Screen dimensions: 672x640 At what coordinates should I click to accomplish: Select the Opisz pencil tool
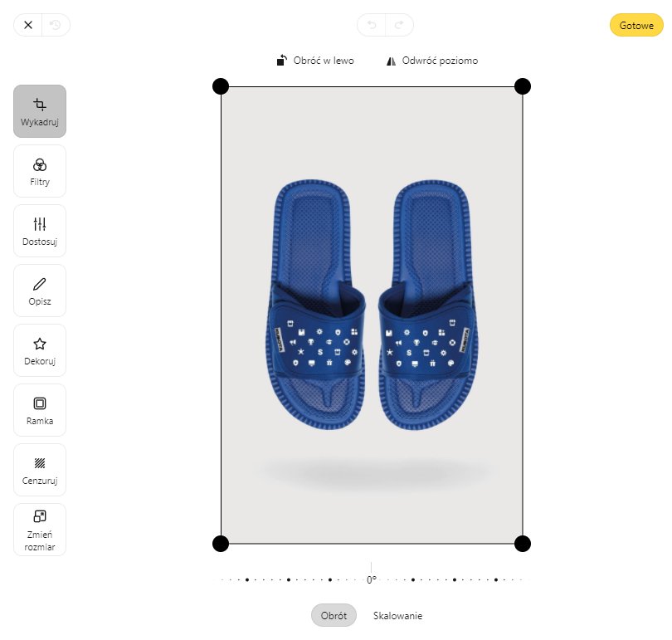pos(40,291)
